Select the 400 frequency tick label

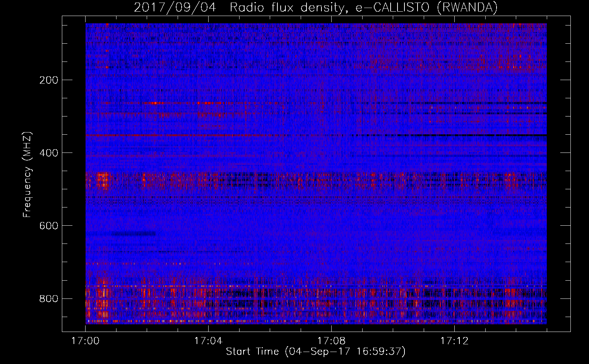click(x=49, y=153)
